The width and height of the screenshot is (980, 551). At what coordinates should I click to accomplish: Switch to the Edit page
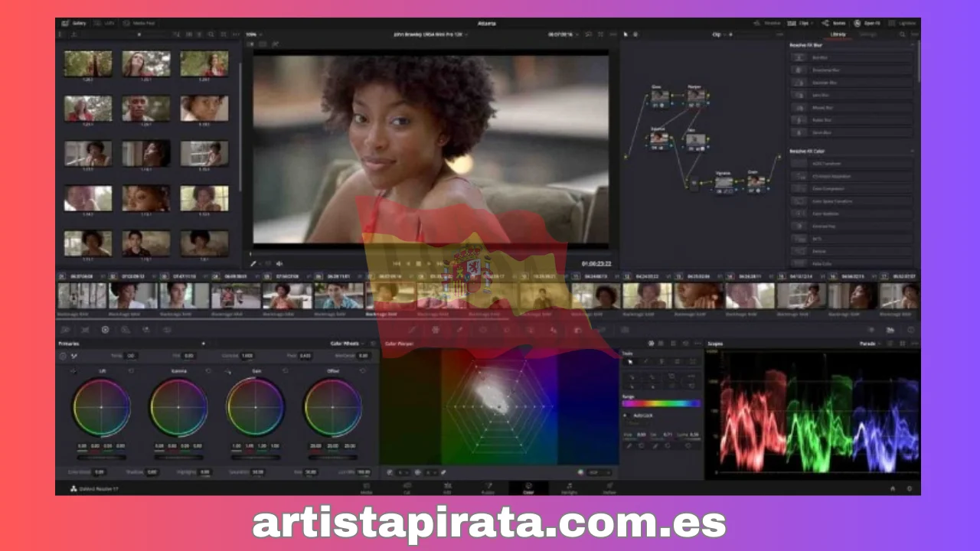[447, 487]
